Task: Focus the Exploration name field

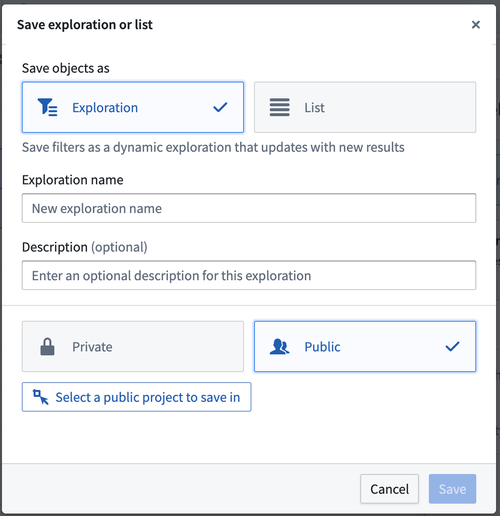Action: coord(249,208)
